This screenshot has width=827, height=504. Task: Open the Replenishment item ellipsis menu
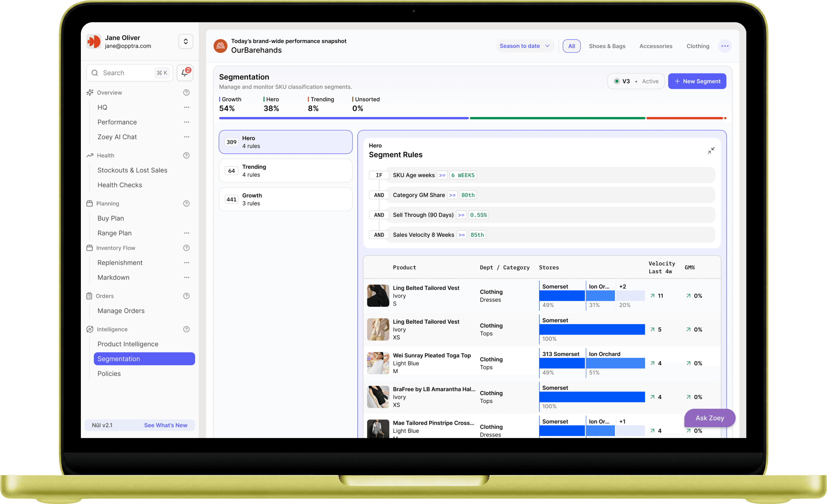pos(187,263)
